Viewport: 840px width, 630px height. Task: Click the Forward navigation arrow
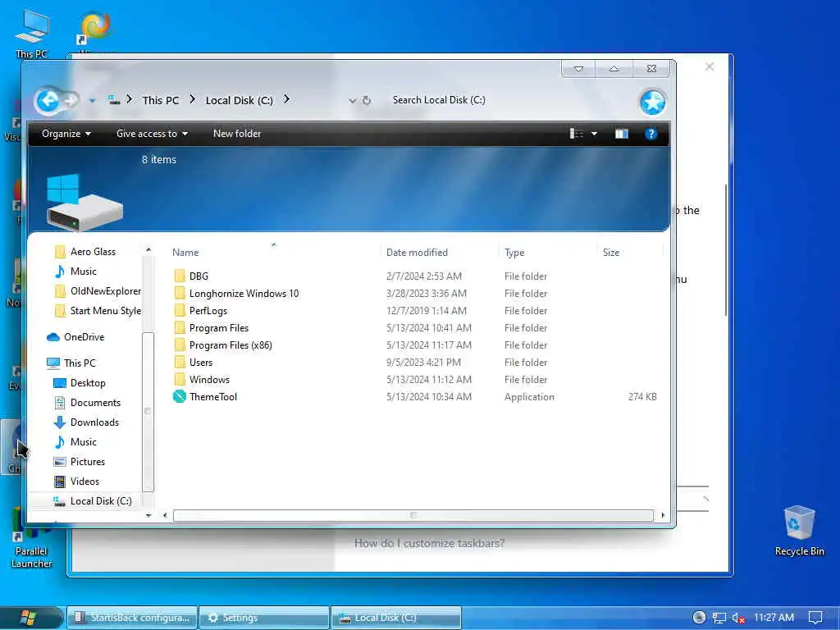71,100
